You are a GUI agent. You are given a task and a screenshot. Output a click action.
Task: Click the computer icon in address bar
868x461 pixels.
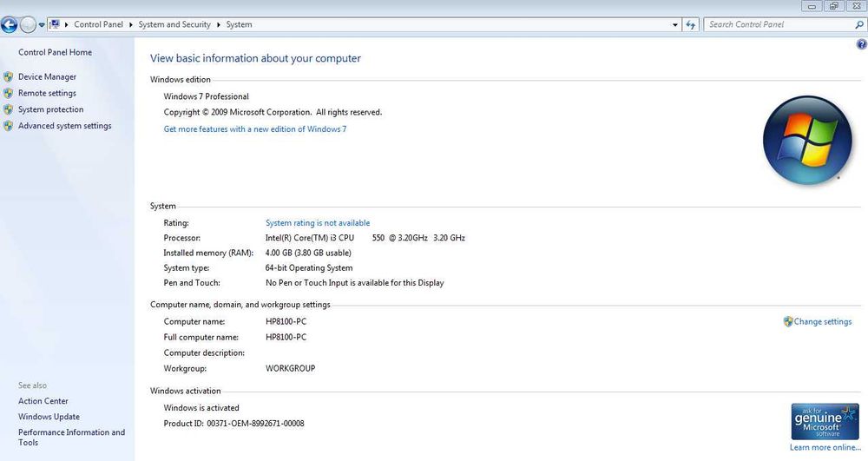54,24
